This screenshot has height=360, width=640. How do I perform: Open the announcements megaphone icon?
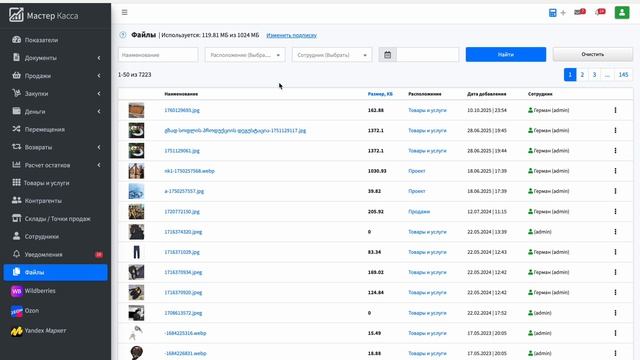[600, 12]
